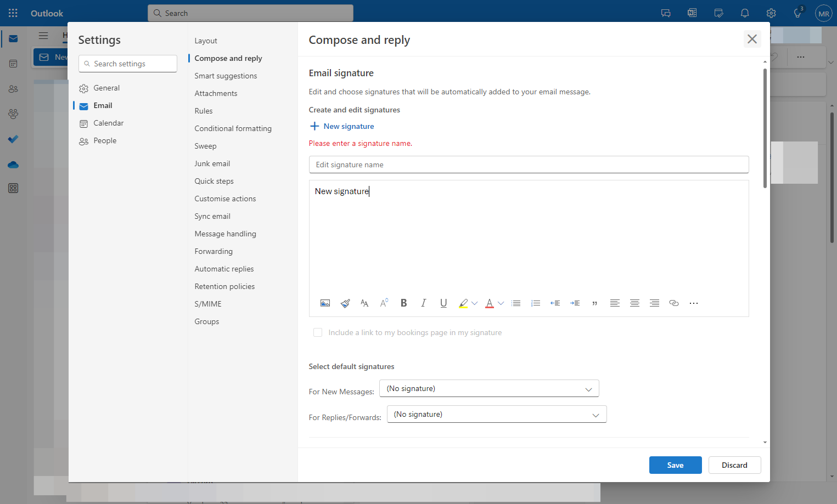Center align the signature text
This screenshot has width=837, height=504.
coord(634,303)
